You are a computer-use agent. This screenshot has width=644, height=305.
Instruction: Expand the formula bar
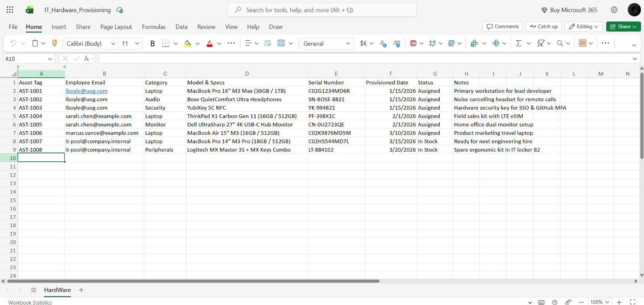[x=635, y=59]
